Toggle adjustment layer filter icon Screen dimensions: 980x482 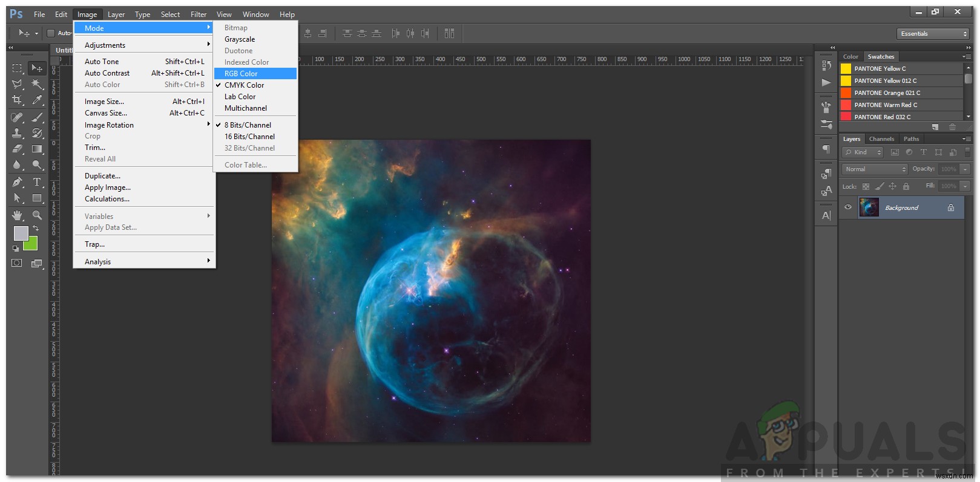(909, 152)
